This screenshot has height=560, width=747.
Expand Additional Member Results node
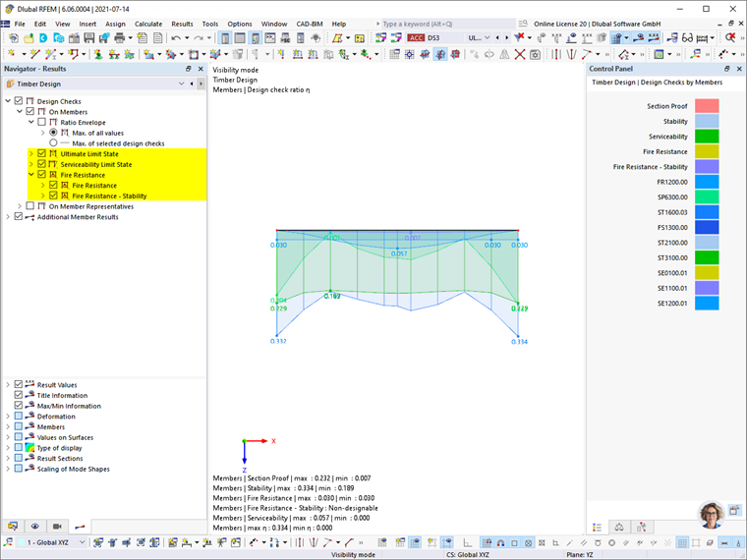8,216
